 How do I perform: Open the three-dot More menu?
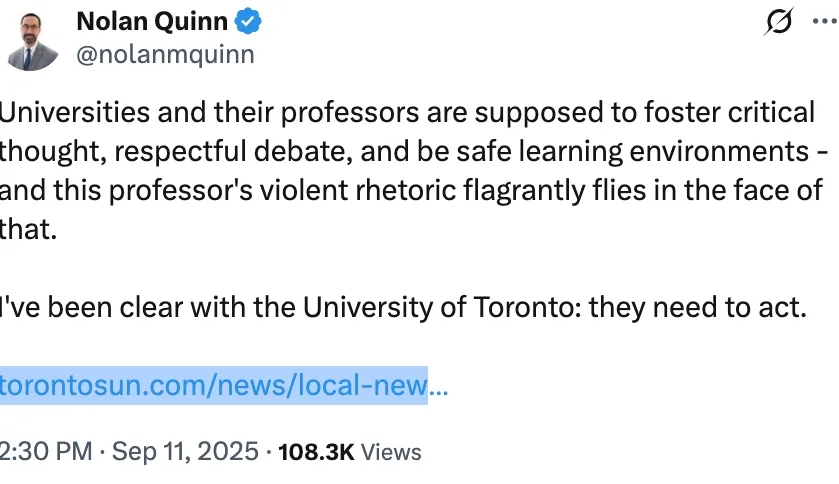tap(822, 21)
